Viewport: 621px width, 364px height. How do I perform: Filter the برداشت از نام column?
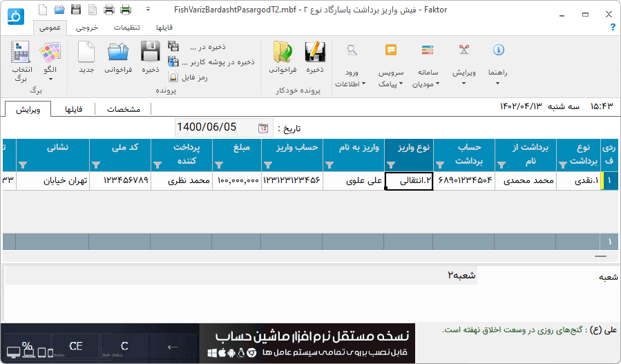click(x=501, y=165)
